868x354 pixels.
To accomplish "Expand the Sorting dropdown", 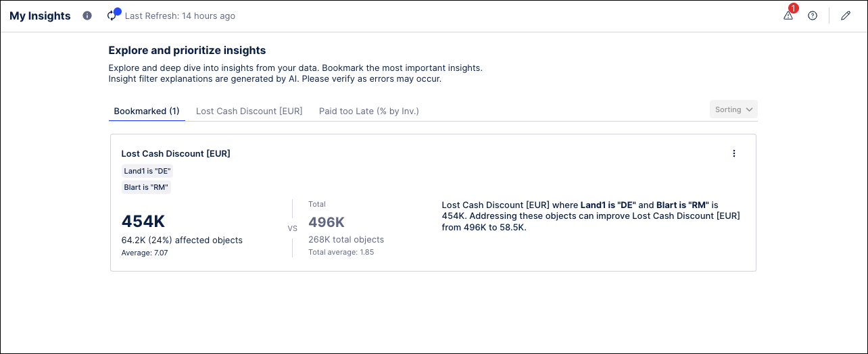I will pyautogui.click(x=733, y=109).
